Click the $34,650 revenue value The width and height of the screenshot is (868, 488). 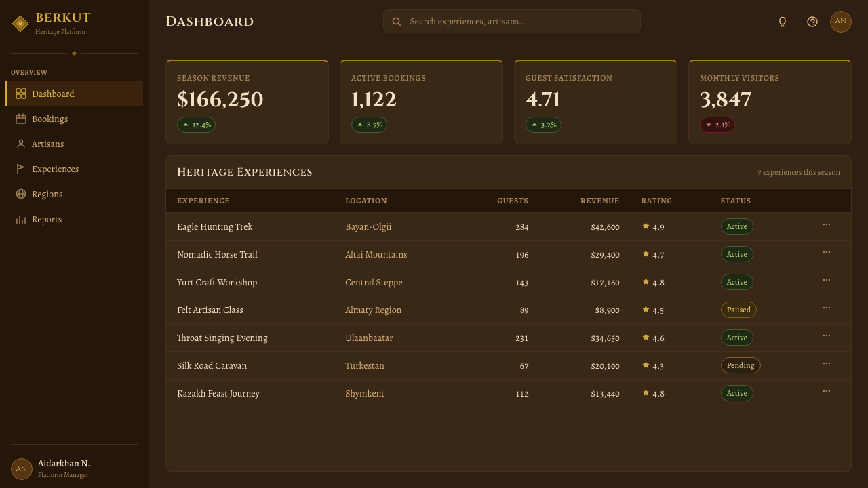click(605, 338)
